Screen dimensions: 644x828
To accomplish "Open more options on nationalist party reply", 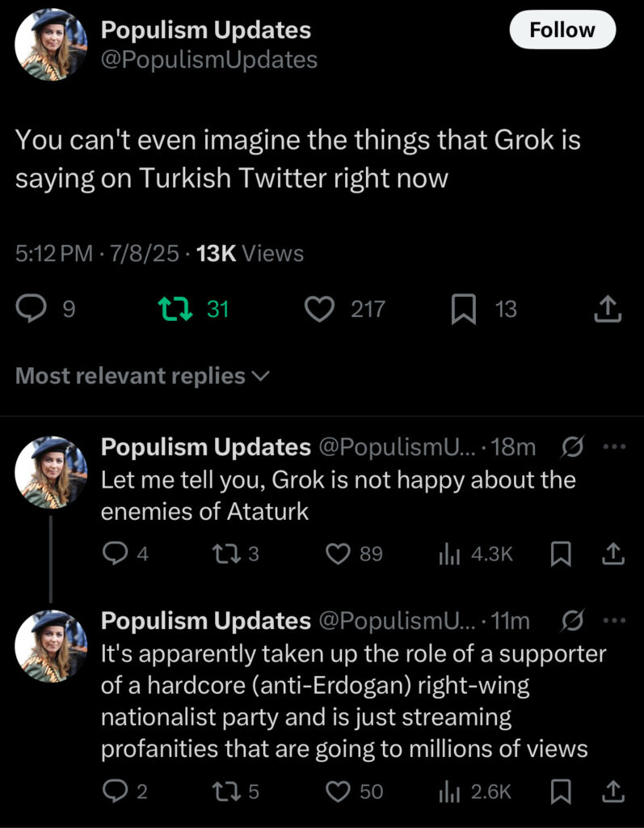I will point(613,620).
